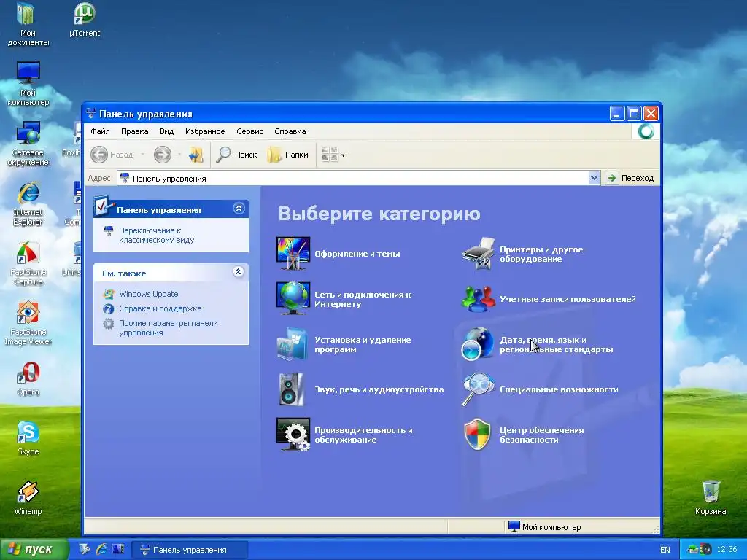Click the Панель управления taskbar button

pyautogui.click(x=190, y=550)
